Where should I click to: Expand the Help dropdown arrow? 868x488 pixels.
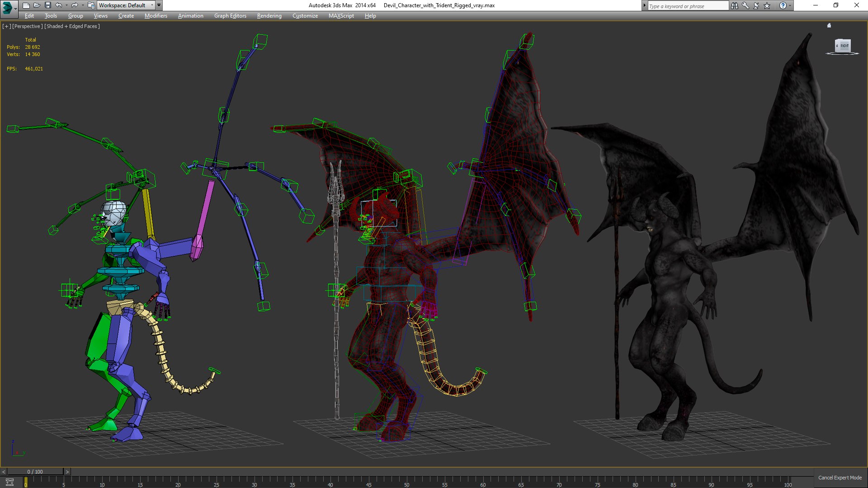790,5
